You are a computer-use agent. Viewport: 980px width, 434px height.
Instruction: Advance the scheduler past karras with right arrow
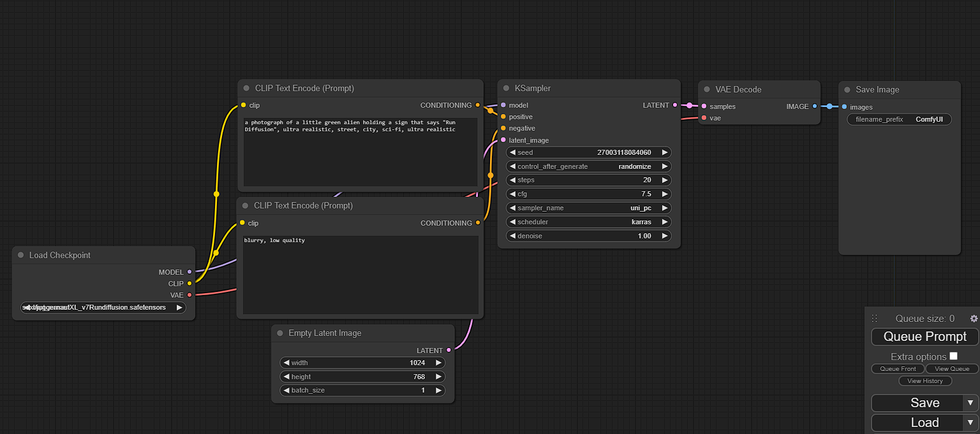[x=664, y=222]
